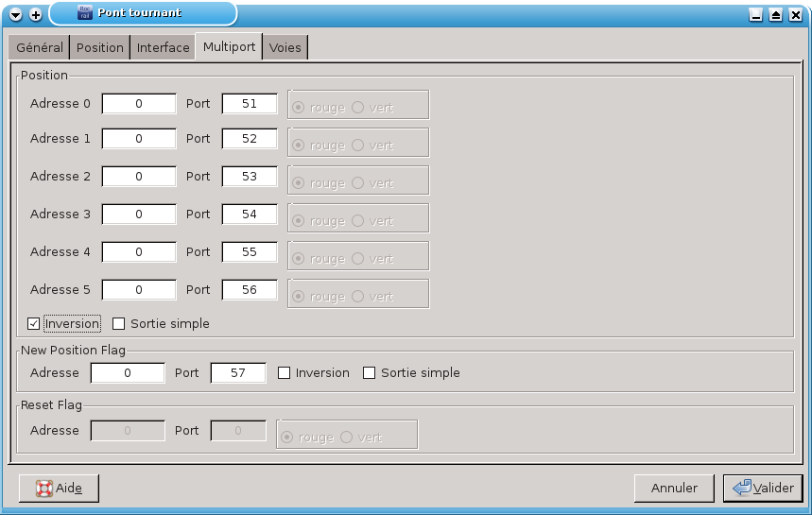Switch to the Interface tab
The width and height of the screenshot is (812, 515).
click(163, 47)
